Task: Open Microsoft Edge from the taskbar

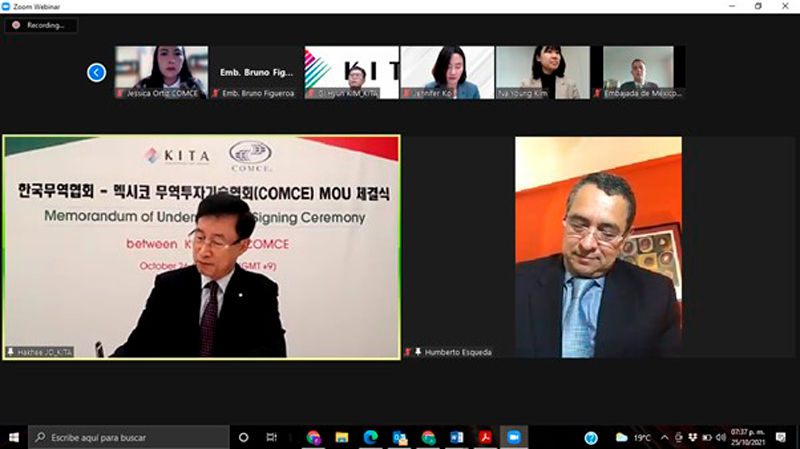Action: tap(370, 437)
